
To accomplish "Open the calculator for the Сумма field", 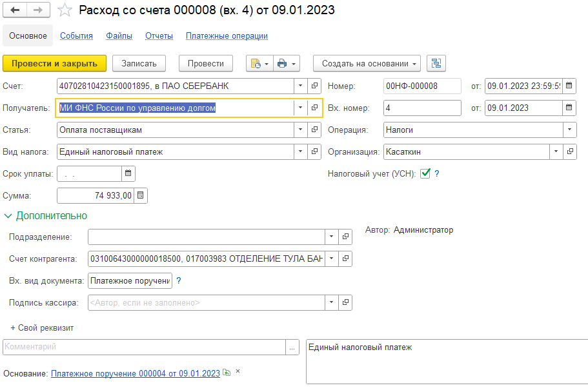I will pyautogui.click(x=140, y=195).
